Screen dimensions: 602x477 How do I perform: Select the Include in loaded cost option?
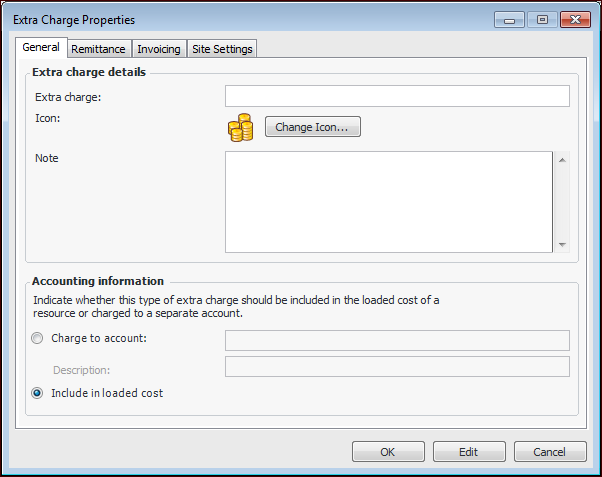[x=38, y=393]
